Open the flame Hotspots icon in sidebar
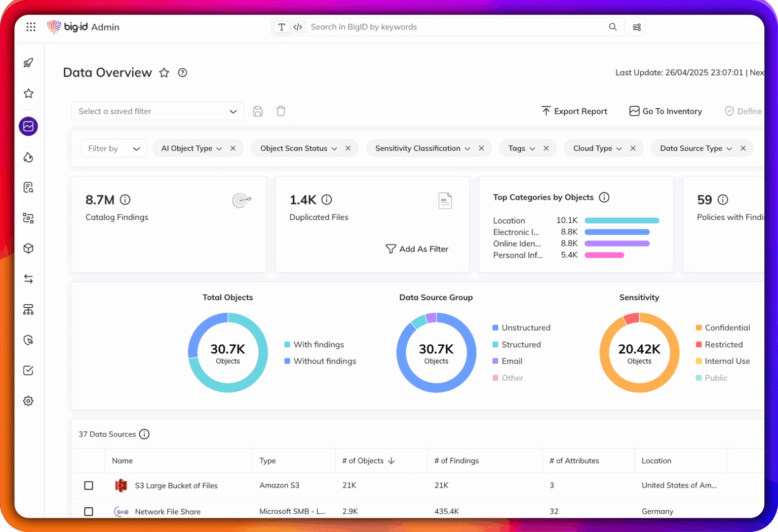 28,157
